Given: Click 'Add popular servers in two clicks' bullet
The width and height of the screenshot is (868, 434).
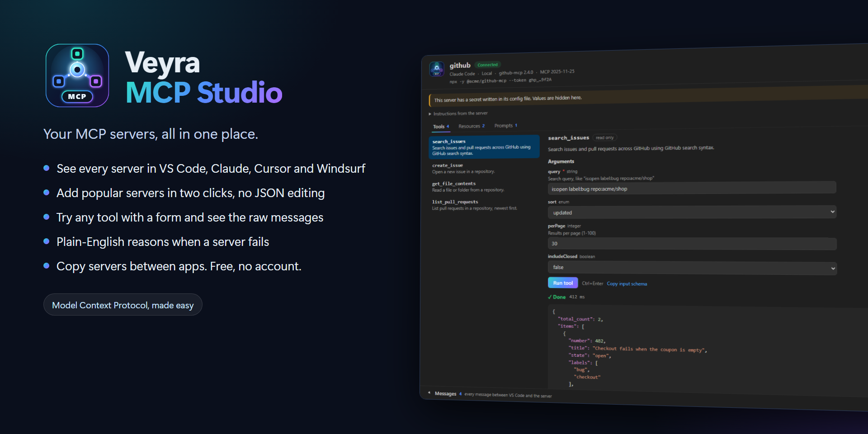Looking at the screenshot, I should pos(190,193).
